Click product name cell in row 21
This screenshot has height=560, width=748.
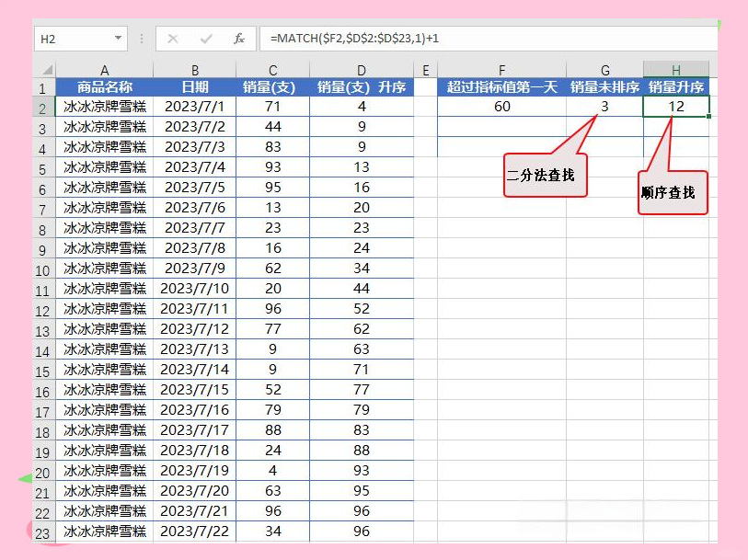[105, 491]
